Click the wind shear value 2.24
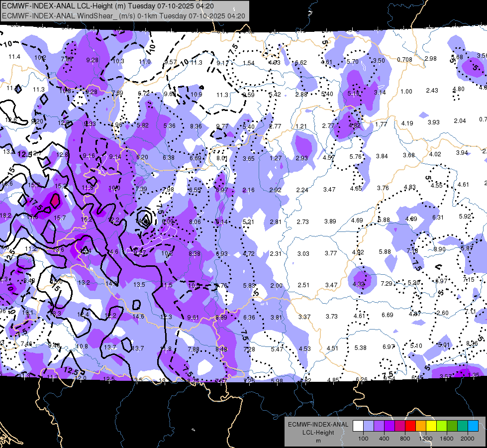 tap(302, 190)
